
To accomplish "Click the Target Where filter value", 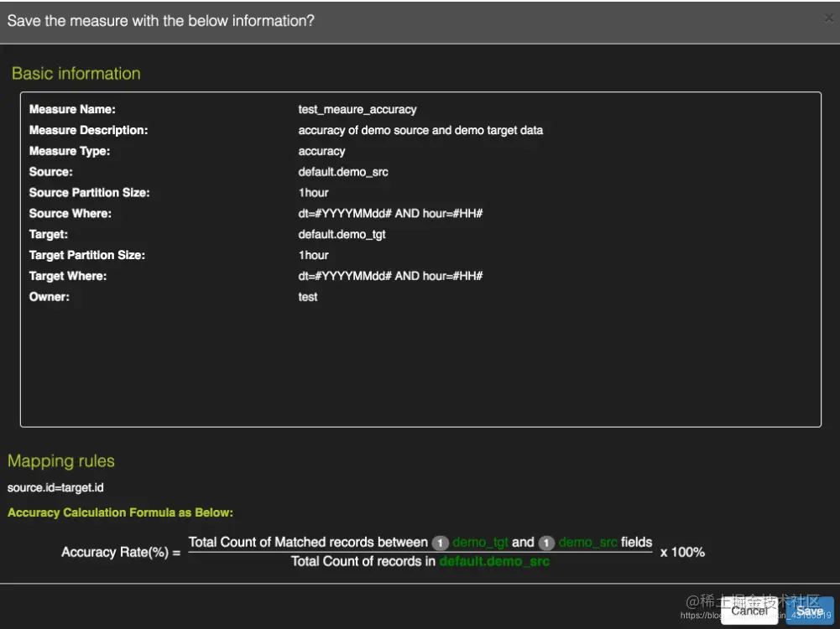I will [390, 276].
